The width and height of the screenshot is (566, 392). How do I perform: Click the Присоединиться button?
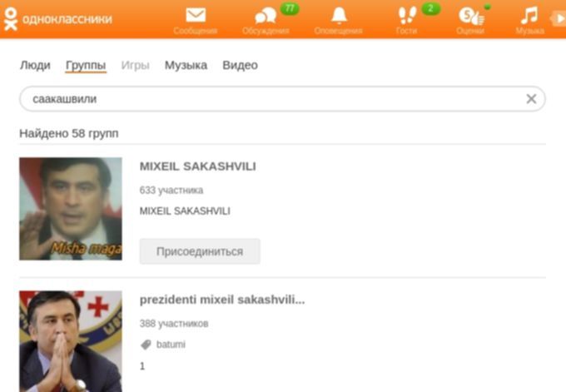(200, 251)
